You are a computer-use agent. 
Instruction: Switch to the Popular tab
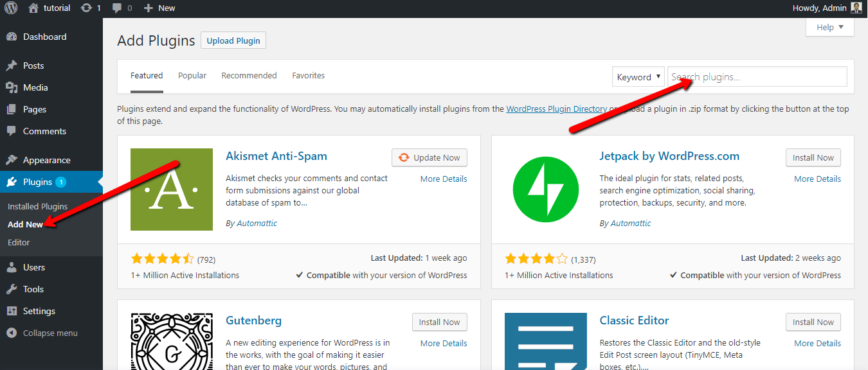[x=192, y=76]
